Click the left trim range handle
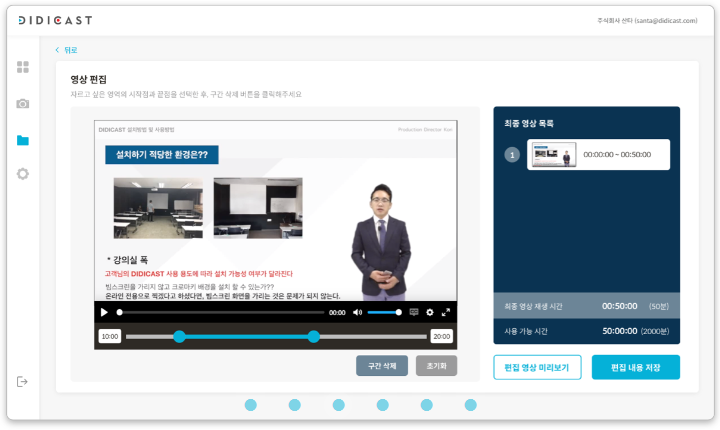Screen dimensions: 720x430 [180, 337]
